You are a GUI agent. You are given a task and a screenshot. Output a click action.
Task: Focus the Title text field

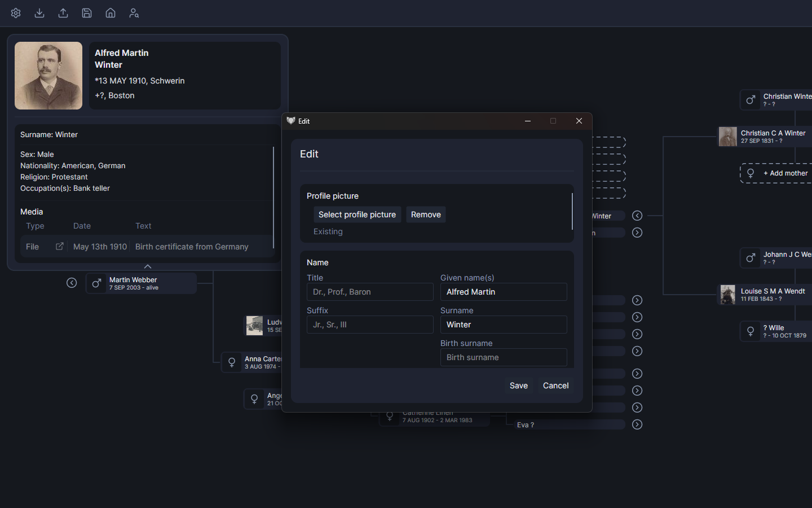pyautogui.click(x=369, y=292)
